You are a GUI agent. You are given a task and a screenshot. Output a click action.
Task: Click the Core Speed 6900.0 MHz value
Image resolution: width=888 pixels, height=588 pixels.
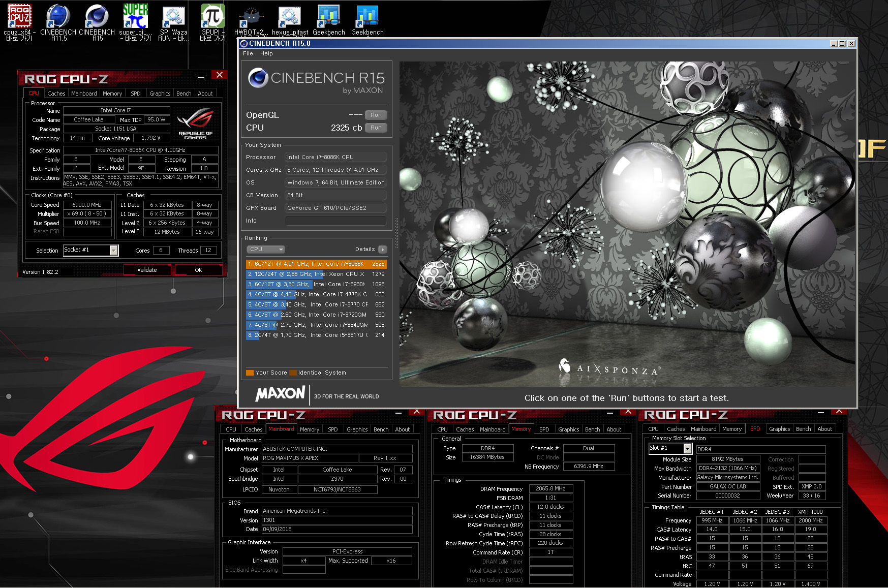[87, 205]
